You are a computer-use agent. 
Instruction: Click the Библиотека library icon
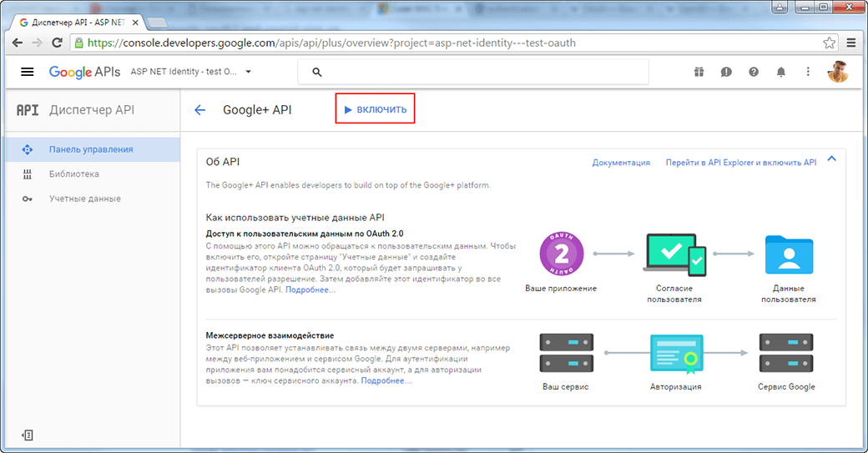pyautogui.click(x=27, y=174)
